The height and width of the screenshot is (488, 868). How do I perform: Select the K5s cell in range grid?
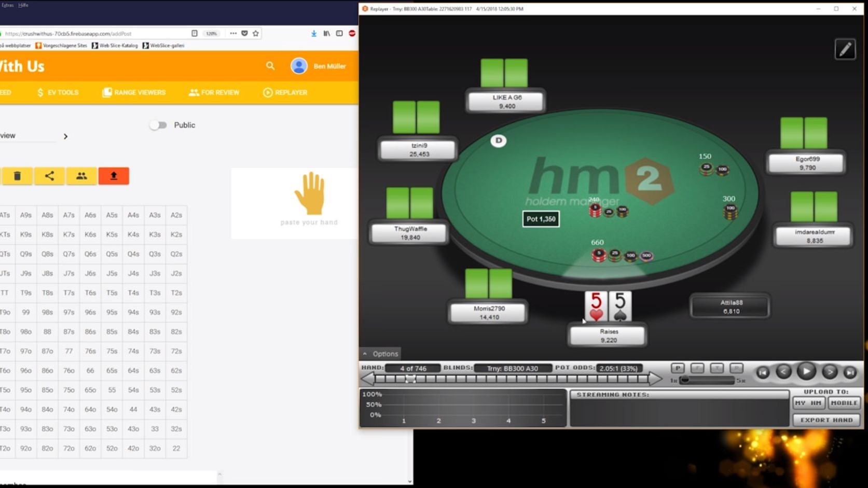(112, 234)
